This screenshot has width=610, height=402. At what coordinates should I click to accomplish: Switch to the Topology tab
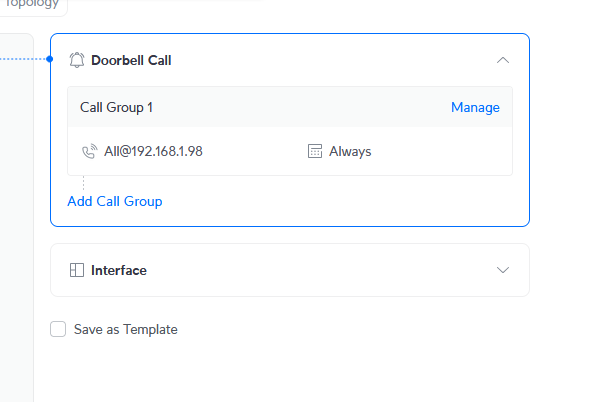click(x=34, y=5)
